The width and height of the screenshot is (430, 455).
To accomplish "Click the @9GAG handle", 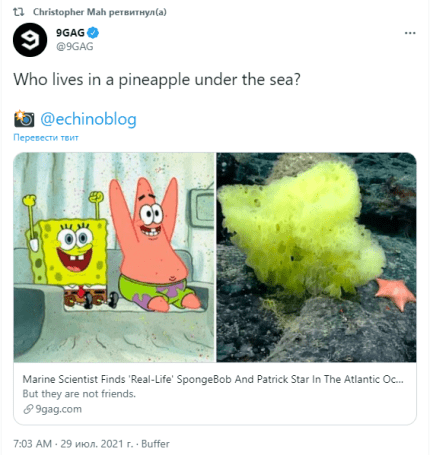I will click(75, 46).
